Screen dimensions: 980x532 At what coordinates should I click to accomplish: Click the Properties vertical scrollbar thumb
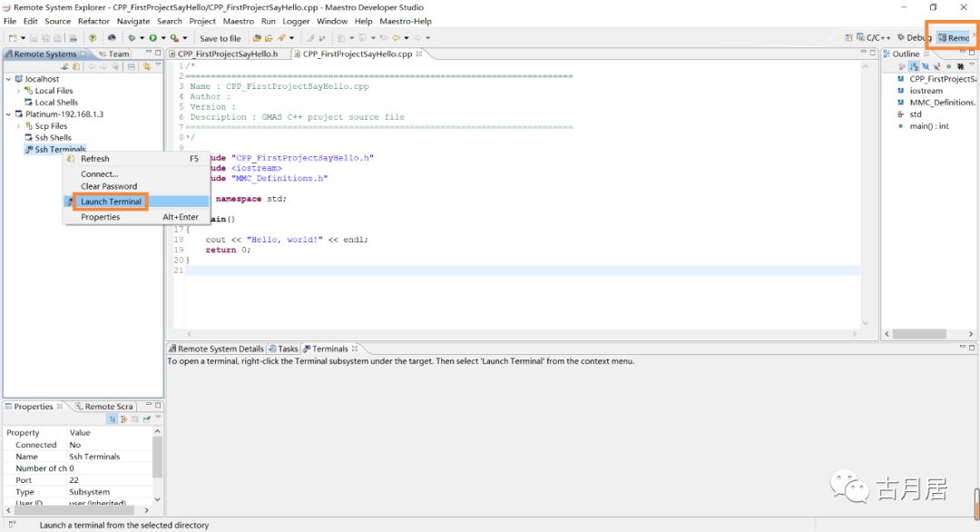point(157,457)
